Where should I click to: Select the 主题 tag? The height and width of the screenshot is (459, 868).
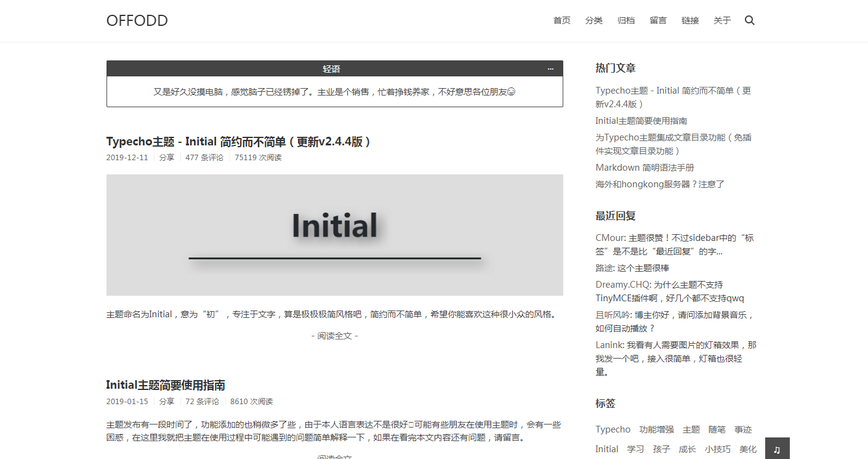(x=691, y=429)
